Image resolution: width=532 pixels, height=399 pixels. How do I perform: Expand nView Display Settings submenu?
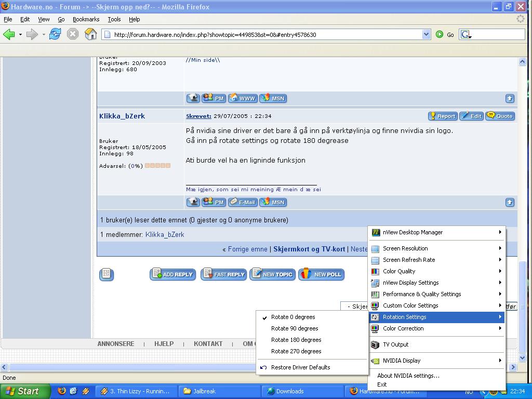(437, 283)
